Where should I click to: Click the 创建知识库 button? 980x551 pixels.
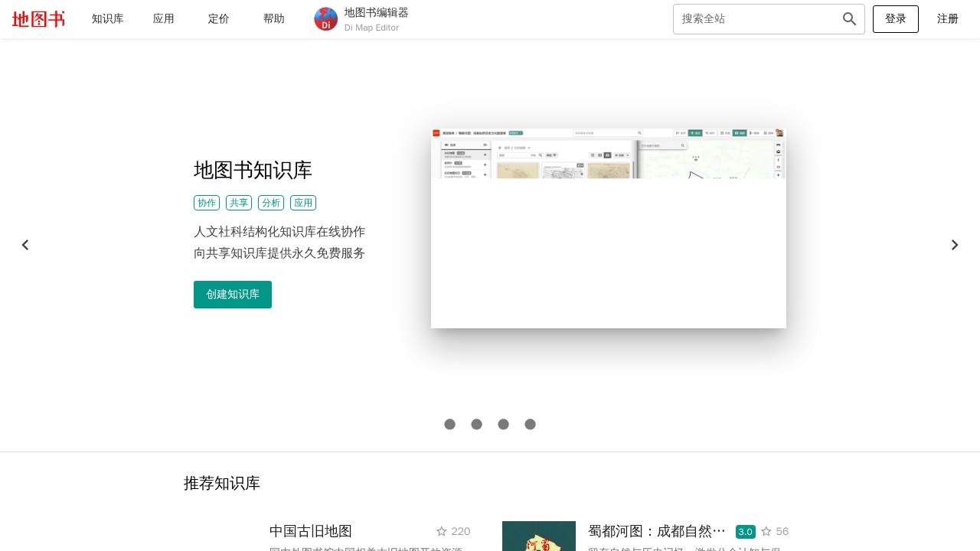tap(232, 294)
